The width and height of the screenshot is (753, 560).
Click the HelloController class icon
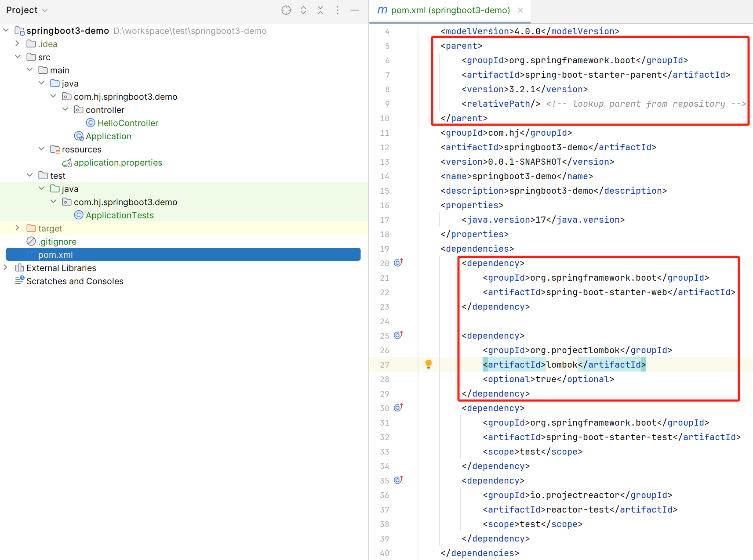point(91,123)
